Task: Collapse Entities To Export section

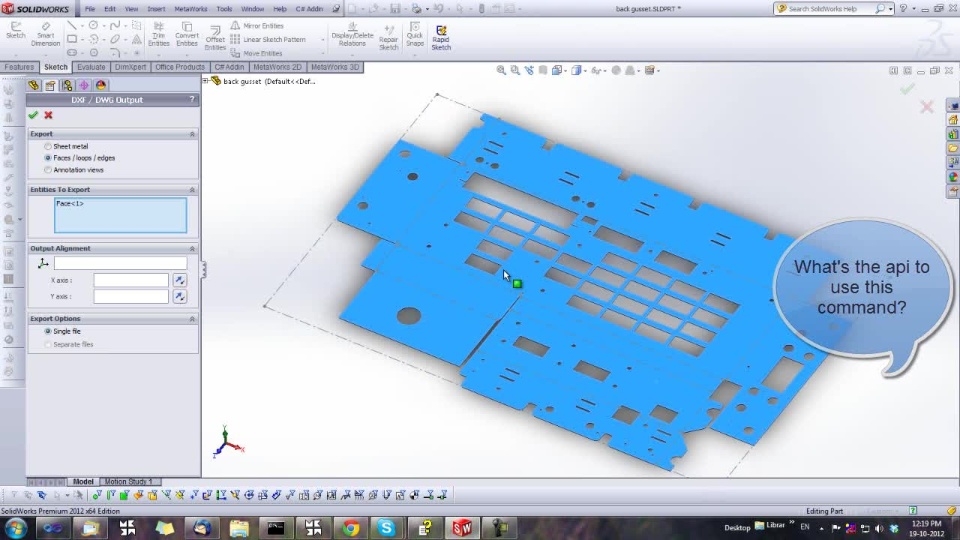Action: pos(192,190)
